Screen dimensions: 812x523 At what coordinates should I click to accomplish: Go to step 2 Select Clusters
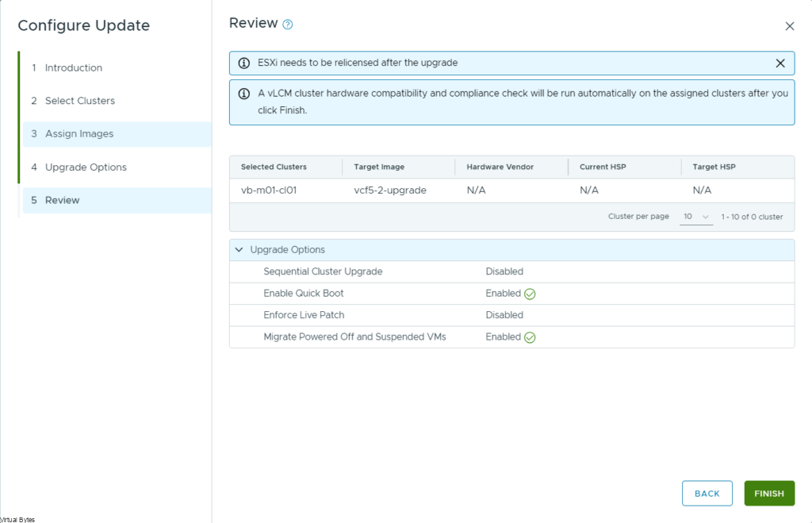click(79, 101)
